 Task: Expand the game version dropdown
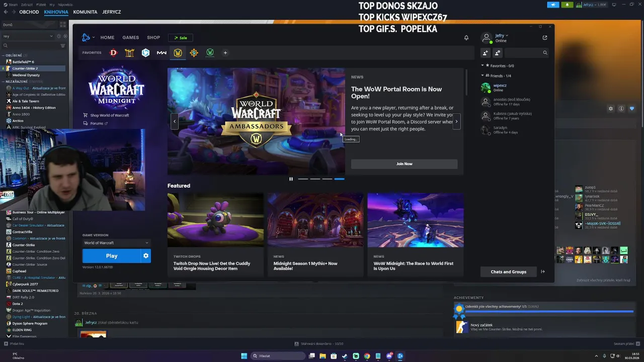tap(116, 243)
